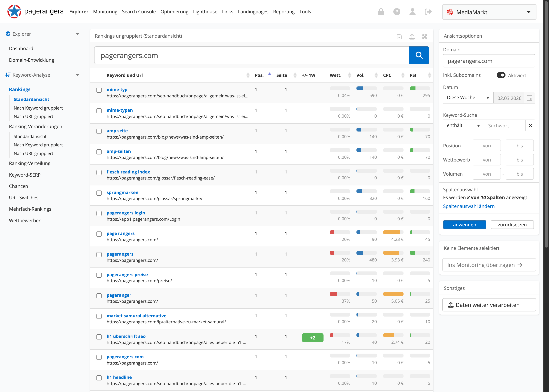Click Ins Monitoring übertragen button

[489, 265]
